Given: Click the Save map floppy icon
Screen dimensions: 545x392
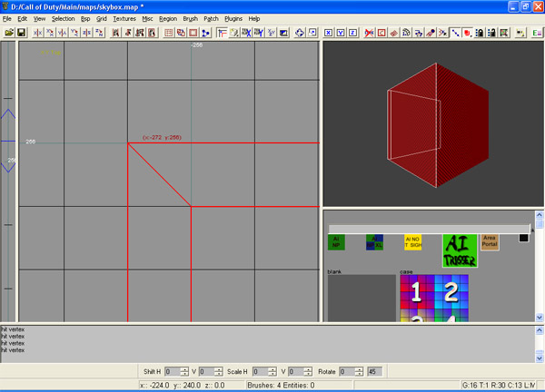Looking at the screenshot, I should [x=21, y=33].
